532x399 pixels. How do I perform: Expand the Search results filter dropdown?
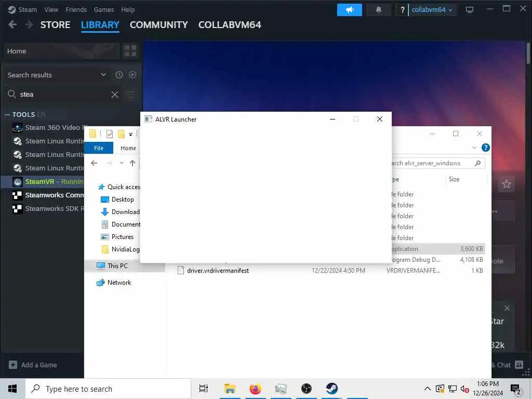(x=56, y=75)
